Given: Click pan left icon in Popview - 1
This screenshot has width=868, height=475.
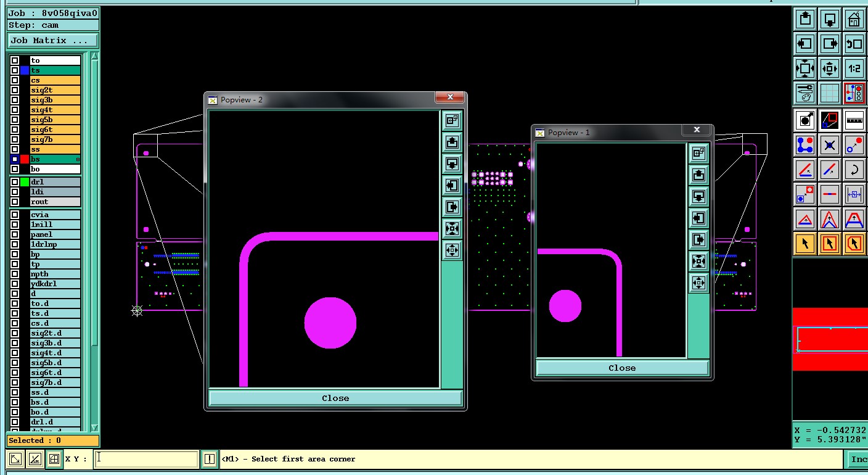Looking at the screenshot, I should 698,218.
